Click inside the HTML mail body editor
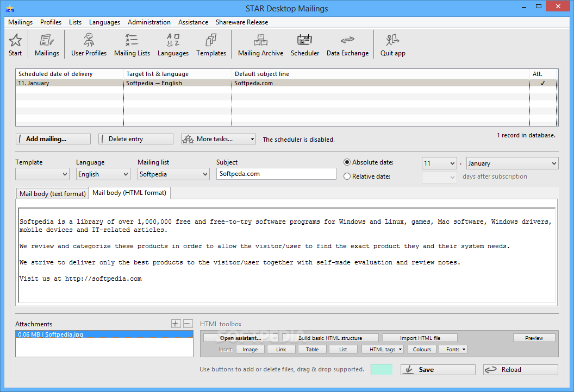This screenshot has width=574, height=392. coord(287,255)
